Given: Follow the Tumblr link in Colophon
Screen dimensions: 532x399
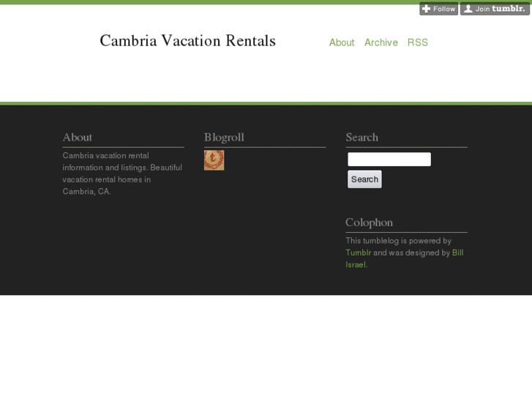Looking at the screenshot, I should (x=359, y=253).
